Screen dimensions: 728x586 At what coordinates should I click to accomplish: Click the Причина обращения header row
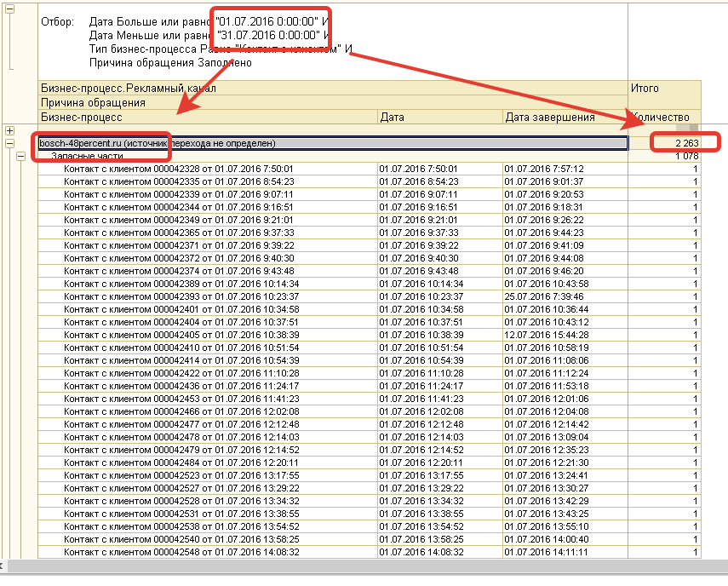pos(333,102)
